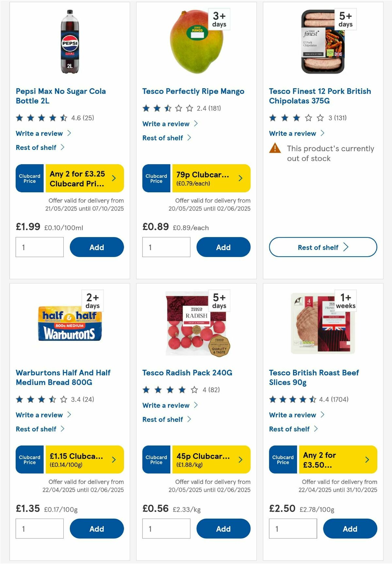Expand the 79p Clubcard mango offer arrow

click(x=240, y=178)
